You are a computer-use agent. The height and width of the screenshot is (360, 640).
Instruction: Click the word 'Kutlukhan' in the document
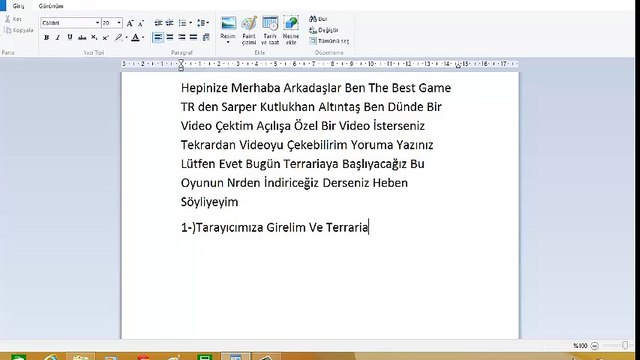288,107
